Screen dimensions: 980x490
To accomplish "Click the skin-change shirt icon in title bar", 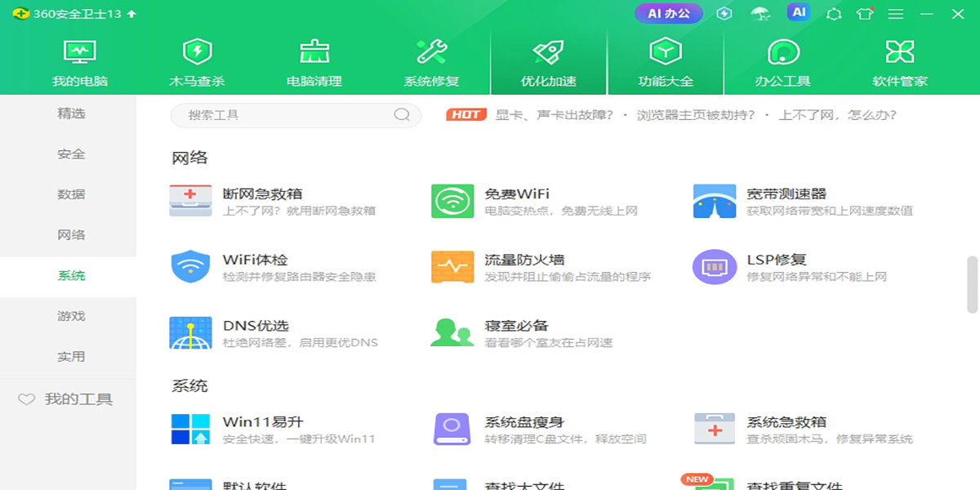I will [865, 14].
